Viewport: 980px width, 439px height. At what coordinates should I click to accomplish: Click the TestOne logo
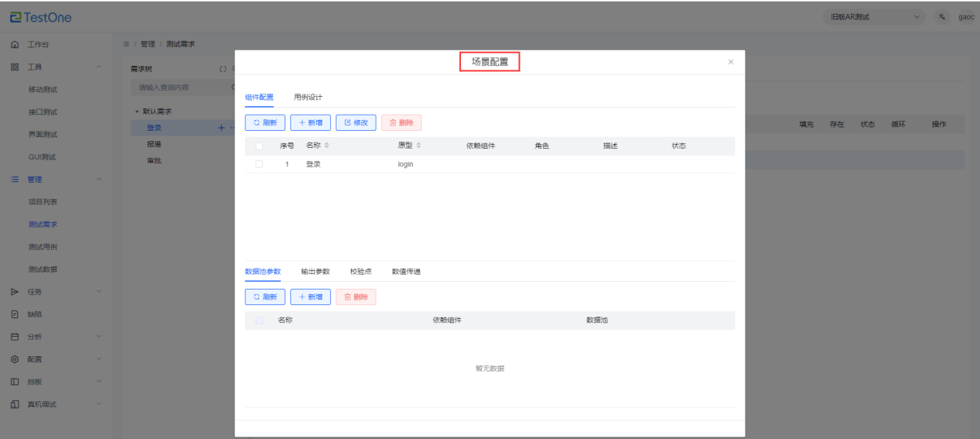41,17
